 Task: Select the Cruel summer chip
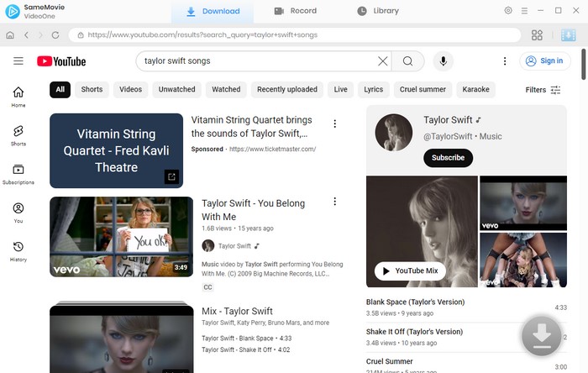point(423,90)
